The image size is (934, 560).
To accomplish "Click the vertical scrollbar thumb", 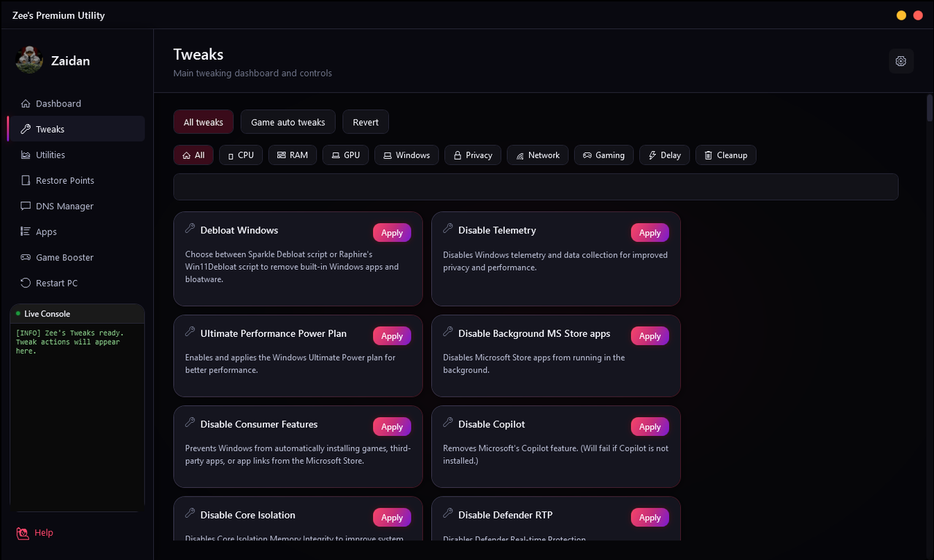I will click(x=930, y=108).
